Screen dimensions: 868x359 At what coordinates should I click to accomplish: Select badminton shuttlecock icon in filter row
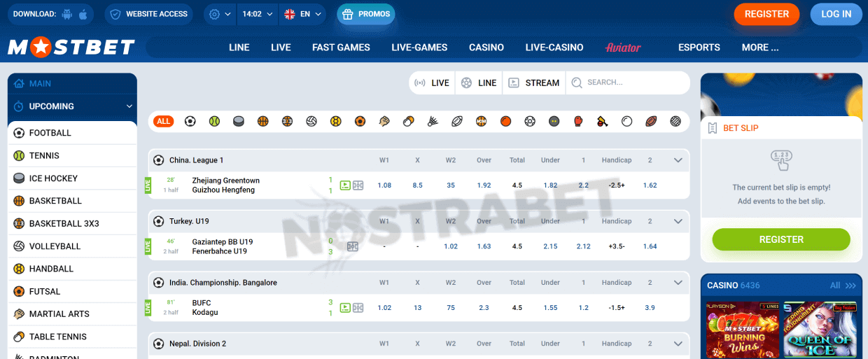point(433,121)
